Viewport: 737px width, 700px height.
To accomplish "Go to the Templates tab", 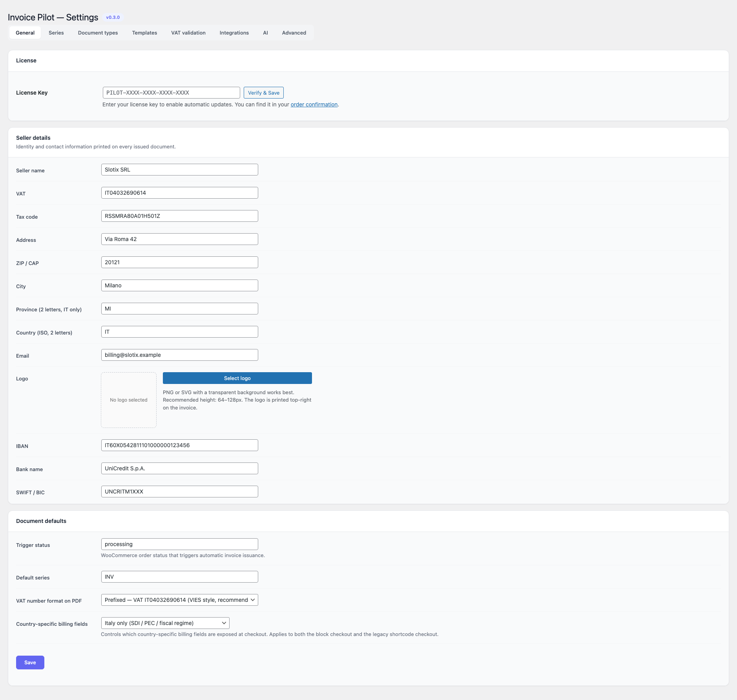I will pyautogui.click(x=144, y=33).
